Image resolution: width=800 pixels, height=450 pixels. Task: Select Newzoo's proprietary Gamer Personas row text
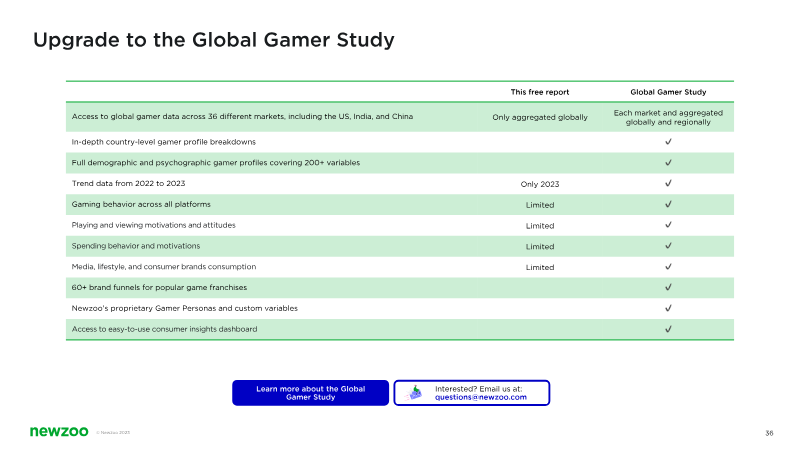point(185,309)
